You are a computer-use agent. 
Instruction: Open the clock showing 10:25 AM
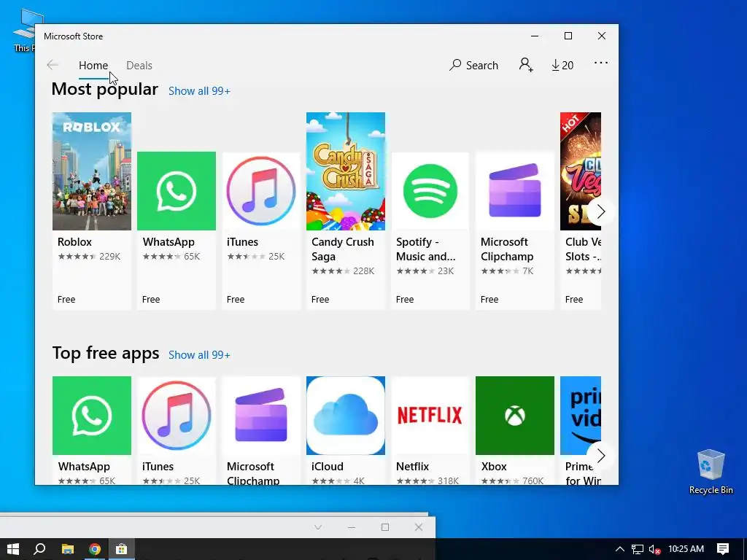[x=686, y=549]
